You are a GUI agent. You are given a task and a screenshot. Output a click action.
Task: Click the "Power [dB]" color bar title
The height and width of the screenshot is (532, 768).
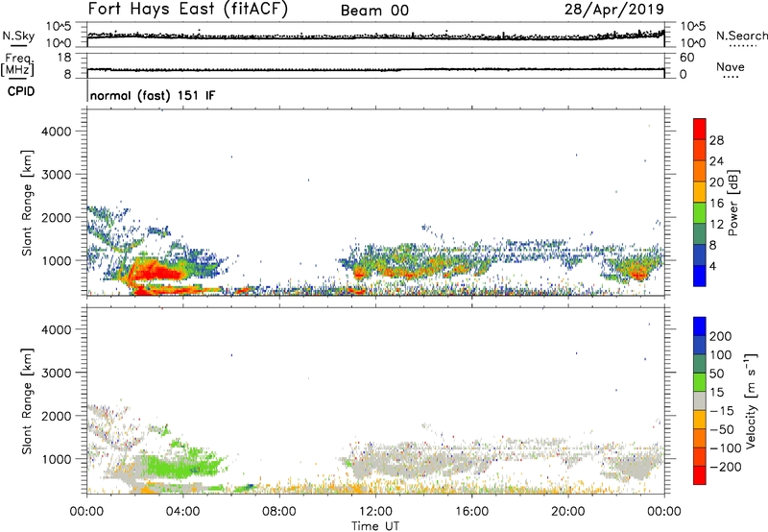coord(733,203)
